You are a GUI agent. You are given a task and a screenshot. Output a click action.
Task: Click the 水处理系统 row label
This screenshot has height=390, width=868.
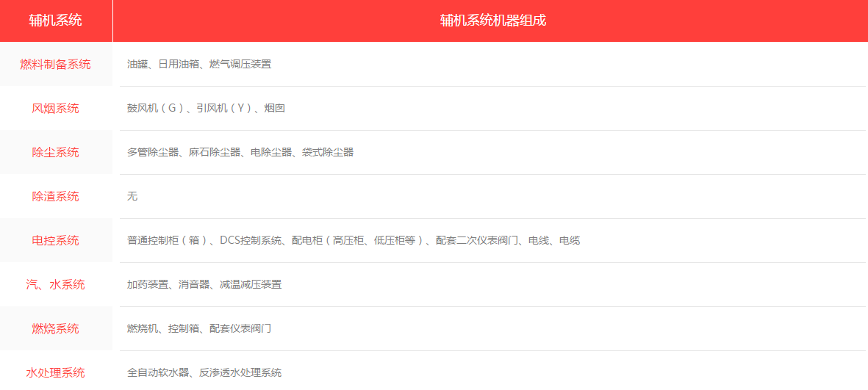coord(56,372)
